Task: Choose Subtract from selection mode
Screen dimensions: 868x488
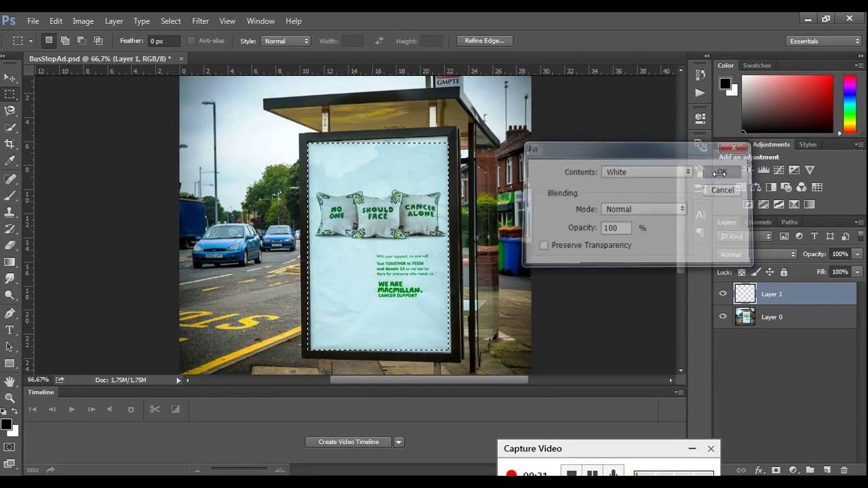Action: [81, 41]
